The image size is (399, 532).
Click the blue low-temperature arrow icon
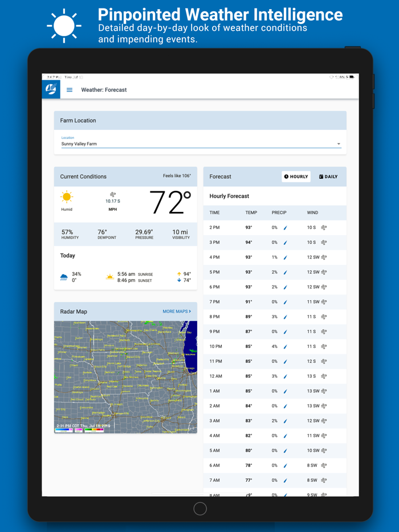pos(179,280)
